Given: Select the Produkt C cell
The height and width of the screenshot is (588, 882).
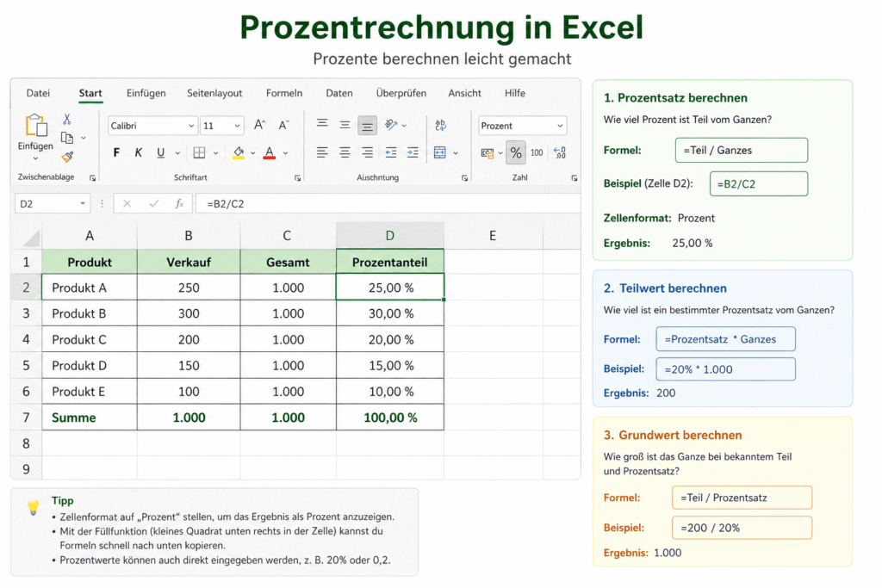Looking at the screenshot, I should pos(90,339).
